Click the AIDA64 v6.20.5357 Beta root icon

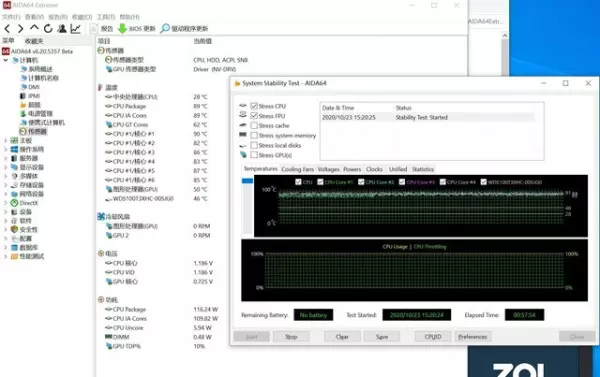tap(6, 51)
